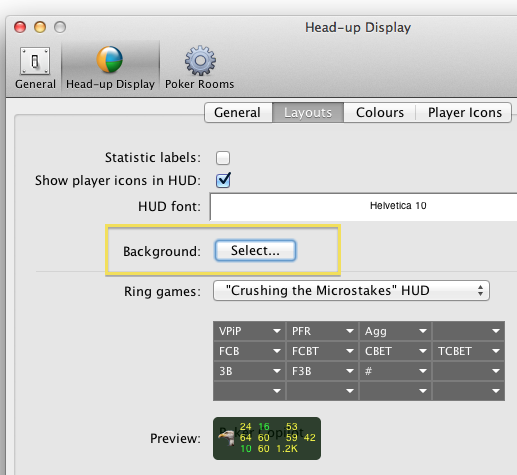Viewport: 517px width, 475px height.
Task: Open the # hands stat dropdown
Action: (x=396, y=371)
